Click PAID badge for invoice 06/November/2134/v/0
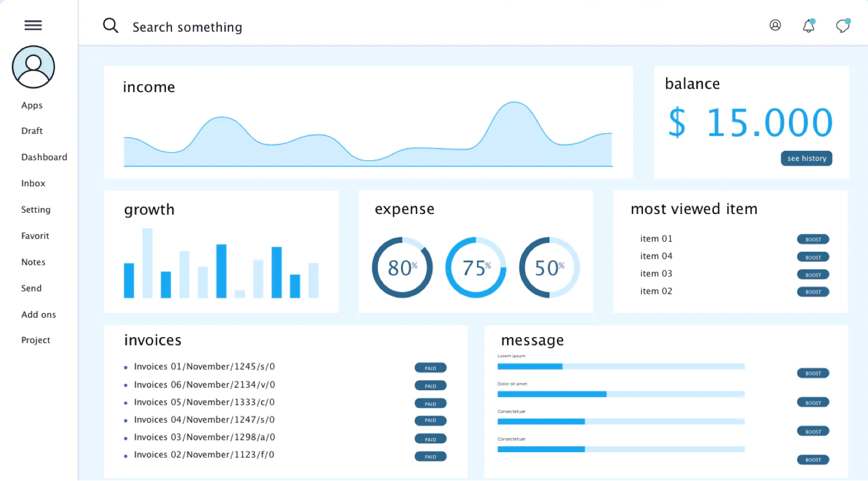 pyautogui.click(x=430, y=386)
